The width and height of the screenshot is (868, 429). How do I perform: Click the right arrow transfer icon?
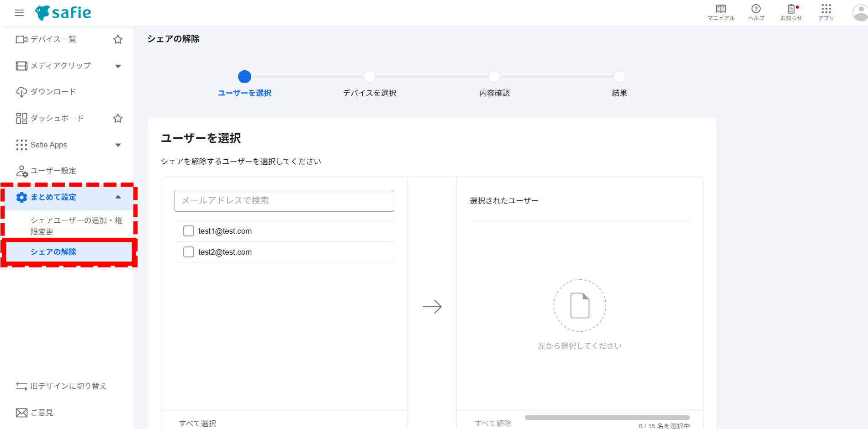(432, 307)
